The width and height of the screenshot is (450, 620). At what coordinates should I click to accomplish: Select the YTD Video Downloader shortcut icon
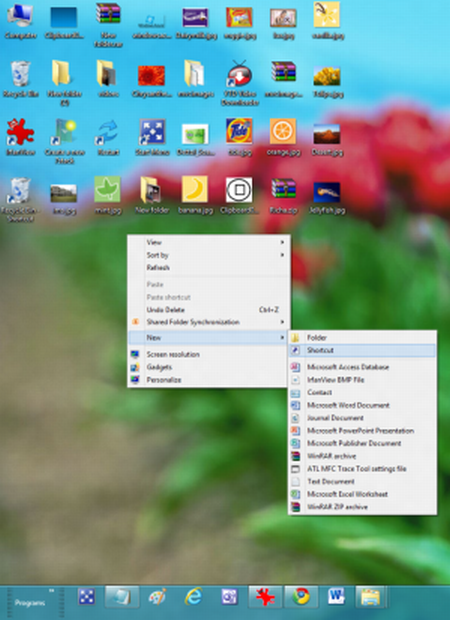pyautogui.click(x=239, y=83)
